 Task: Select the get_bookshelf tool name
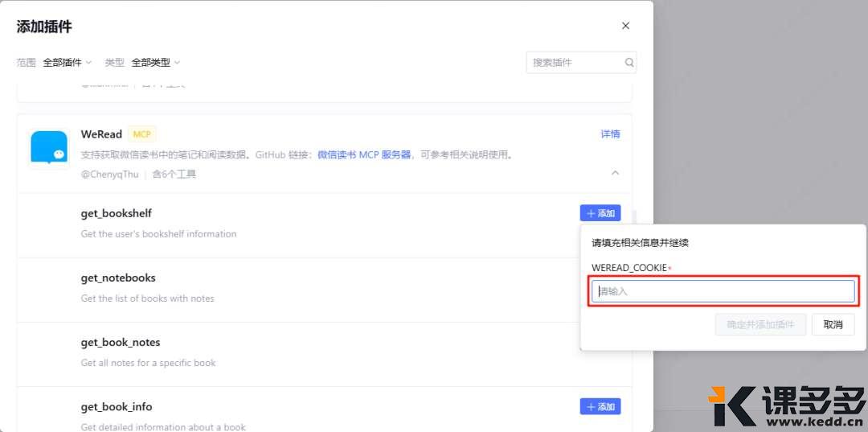[117, 213]
